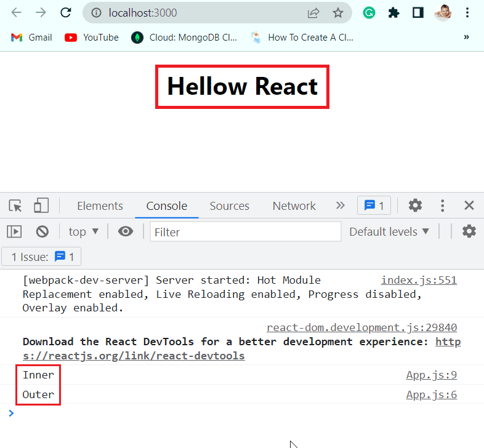
Task: Share this page icon in address bar
Action: 313,13
